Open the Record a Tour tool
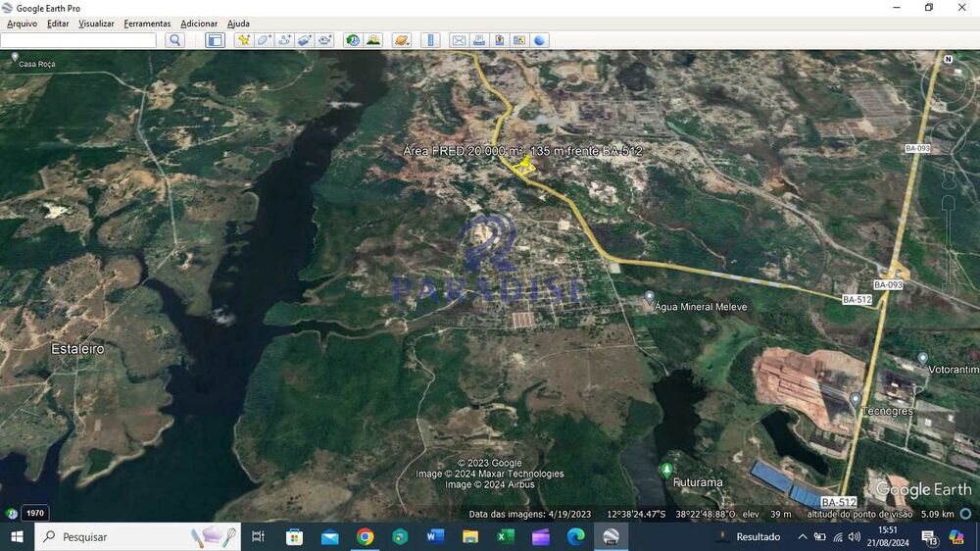Viewport: 980px width, 551px height. (325, 40)
